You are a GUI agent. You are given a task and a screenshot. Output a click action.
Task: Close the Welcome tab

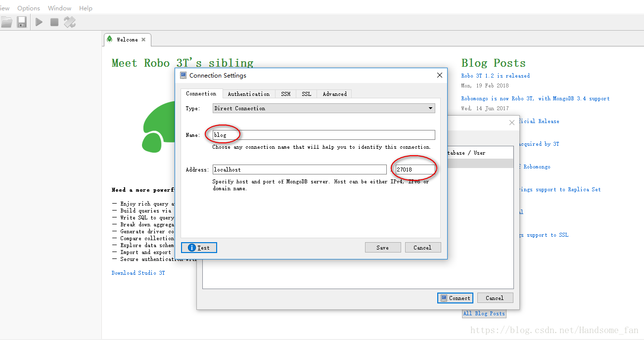143,40
